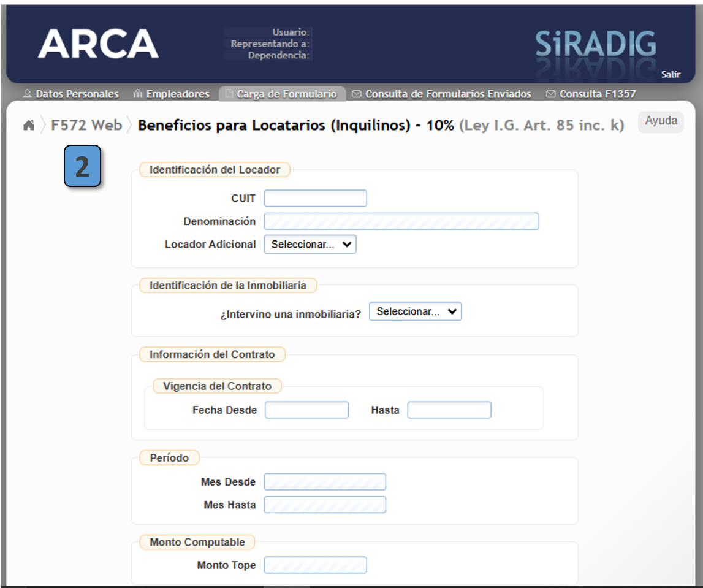Image resolution: width=703 pixels, height=588 pixels.
Task: Switch to the Empleadores tab
Action: [172, 94]
